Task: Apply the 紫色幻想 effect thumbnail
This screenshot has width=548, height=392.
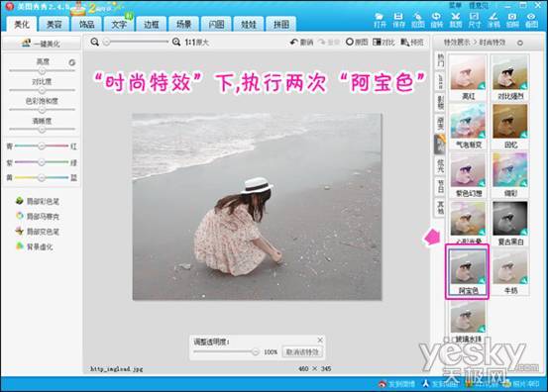Action: point(468,174)
